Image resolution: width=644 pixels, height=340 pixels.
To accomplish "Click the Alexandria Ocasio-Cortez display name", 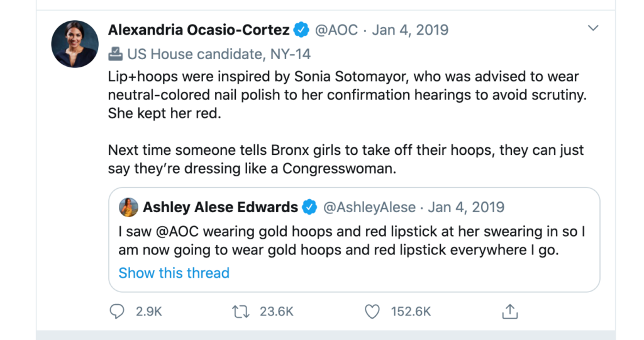I will pyautogui.click(x=199, y=30).
